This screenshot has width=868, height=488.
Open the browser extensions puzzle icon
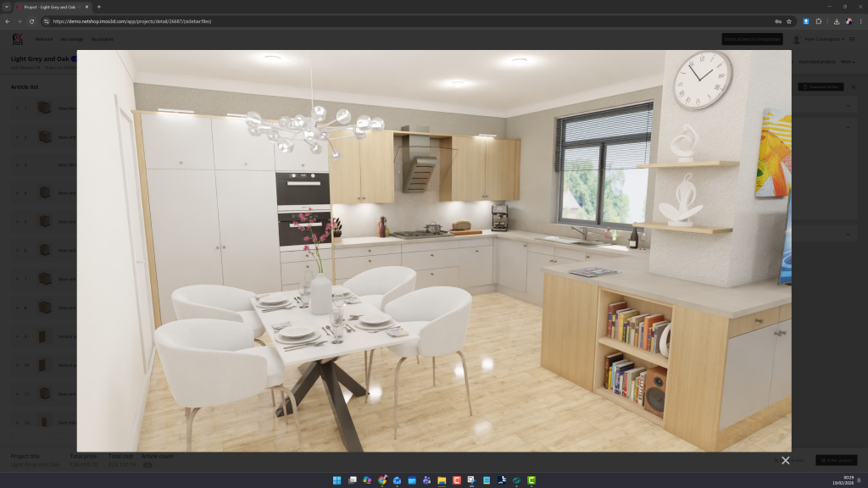[x=819, y=21]
